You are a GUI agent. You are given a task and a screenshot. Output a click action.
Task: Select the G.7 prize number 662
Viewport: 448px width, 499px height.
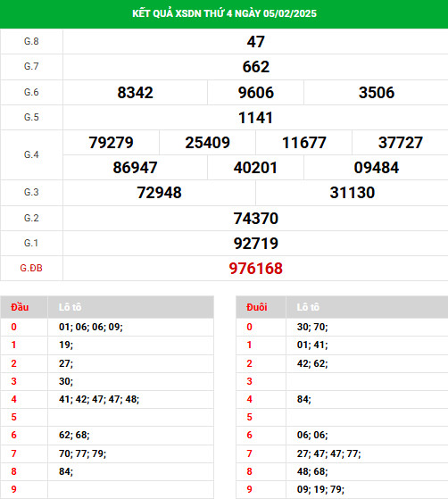tap(256, 67)
